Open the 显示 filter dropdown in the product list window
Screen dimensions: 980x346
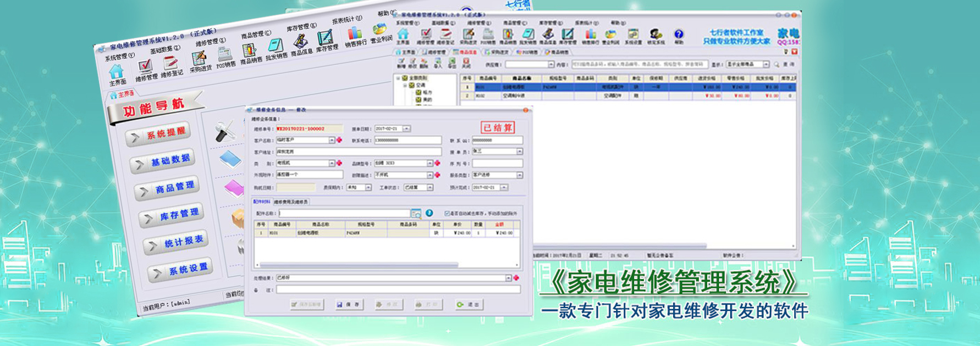(x=766, y=65)
